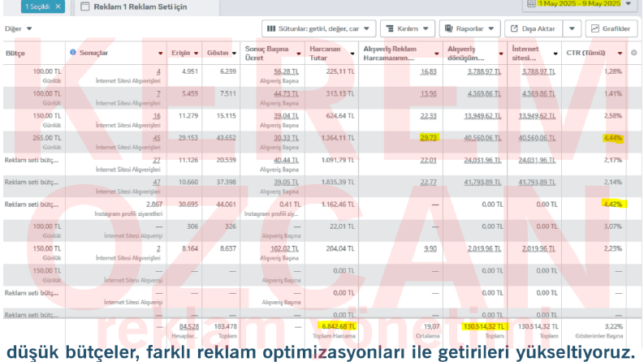Click cost per result 30,33 TL
The width and height of the screenshot is (644, 362).
[x=287, y=138]
